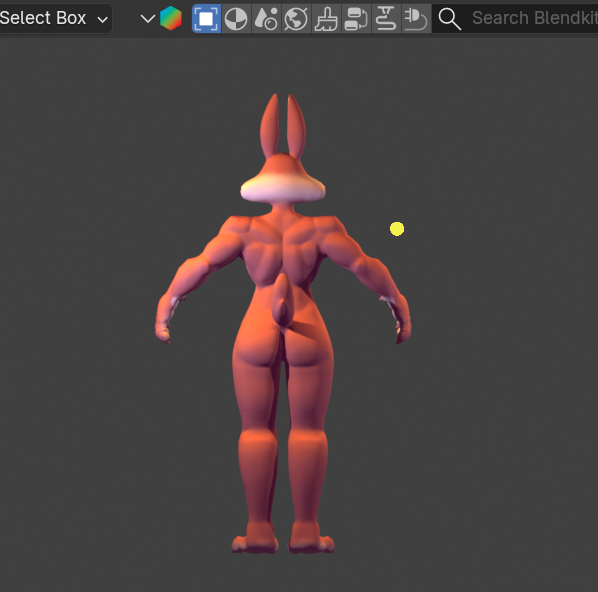The image size is (598, 592).
Task: Switch to the Materials asset type icon
Action: (236, 18)
